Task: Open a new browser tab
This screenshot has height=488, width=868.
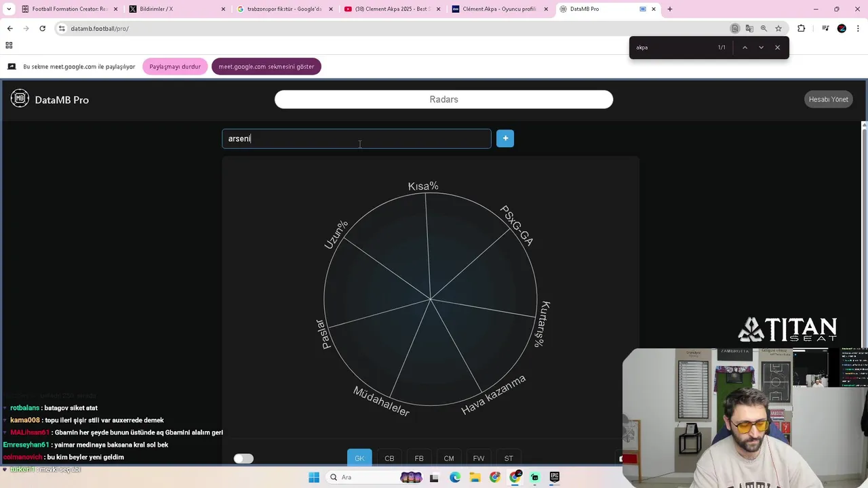Action: tap(670, 9)
